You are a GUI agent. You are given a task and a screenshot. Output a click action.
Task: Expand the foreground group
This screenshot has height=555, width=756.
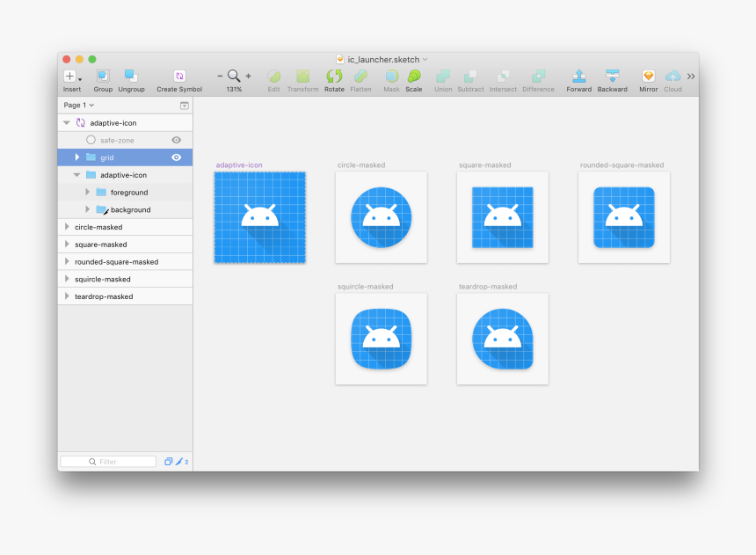87,192
